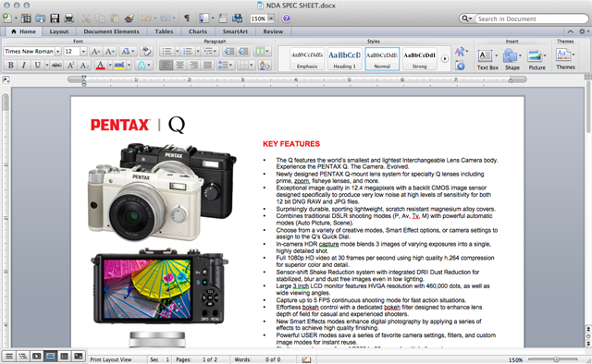Toggle the Sidebar panel icon

coord(204,18)
